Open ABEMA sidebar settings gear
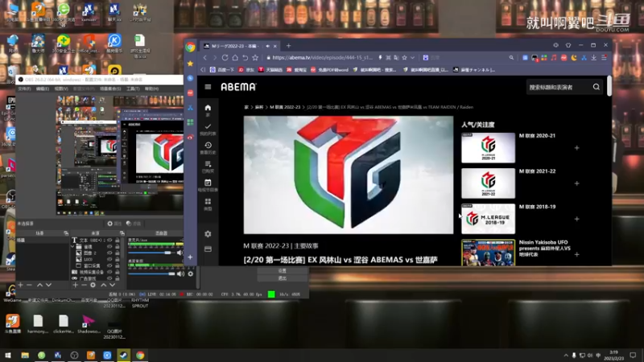 click(208, 234)
